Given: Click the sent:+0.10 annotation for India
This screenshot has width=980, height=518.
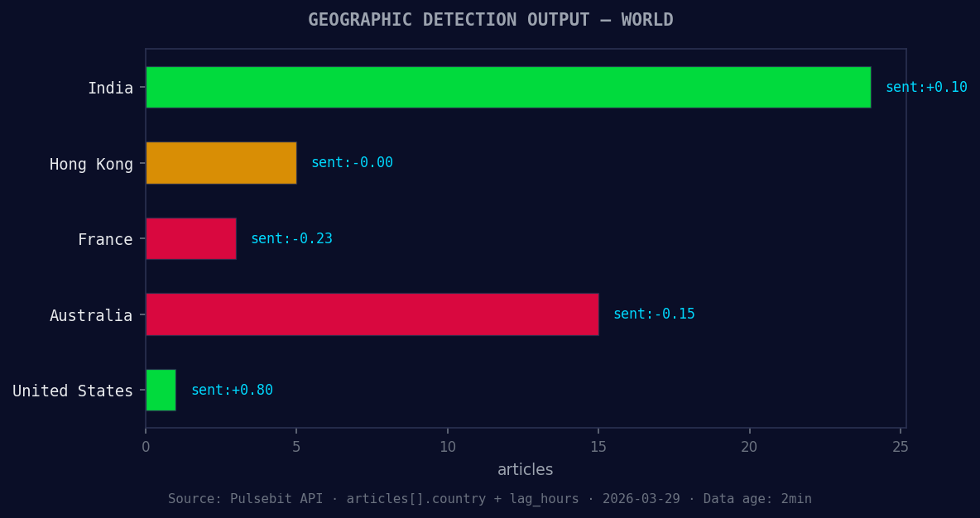Looking at the screenshot, I should tap(926, 86).
